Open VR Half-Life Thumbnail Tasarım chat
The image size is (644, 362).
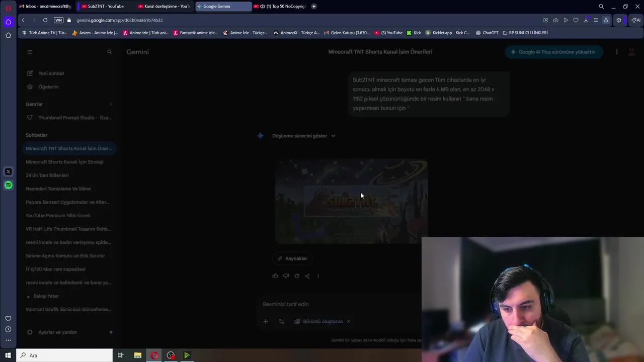point(68,229)
